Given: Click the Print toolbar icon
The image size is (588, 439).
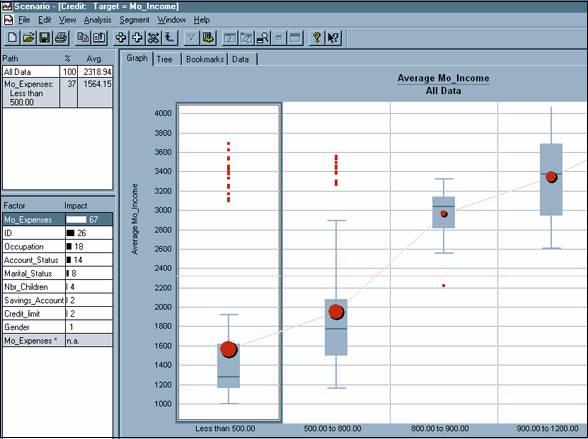Looking at the screenshot, I should click(61, 38).
